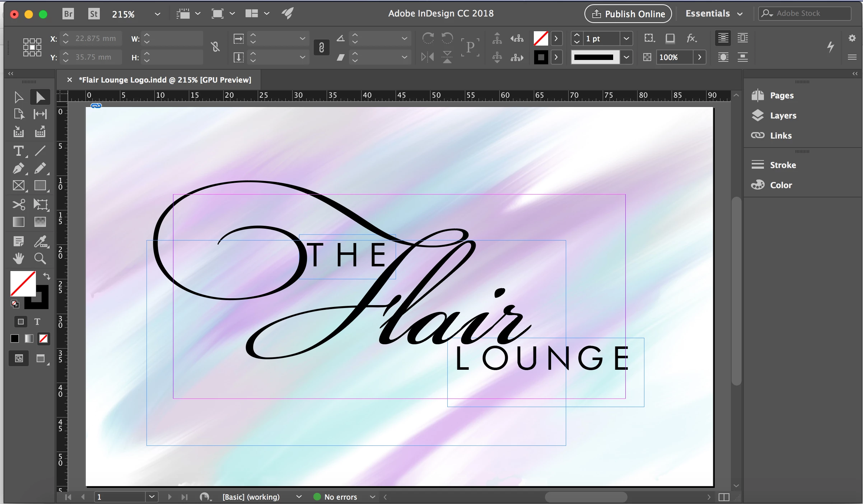Switch to Flair Lounge Logo.indd tab
863x504 pixels.
(165, 80)
